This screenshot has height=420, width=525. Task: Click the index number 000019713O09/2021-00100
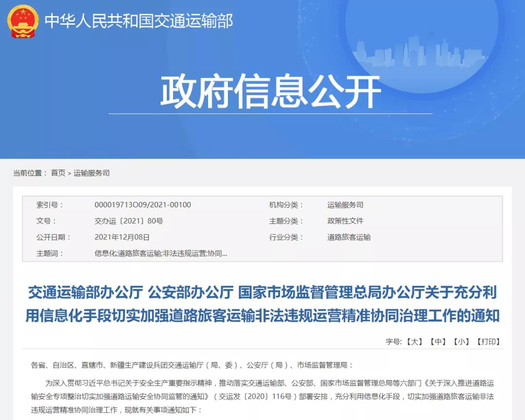point(142,205)
